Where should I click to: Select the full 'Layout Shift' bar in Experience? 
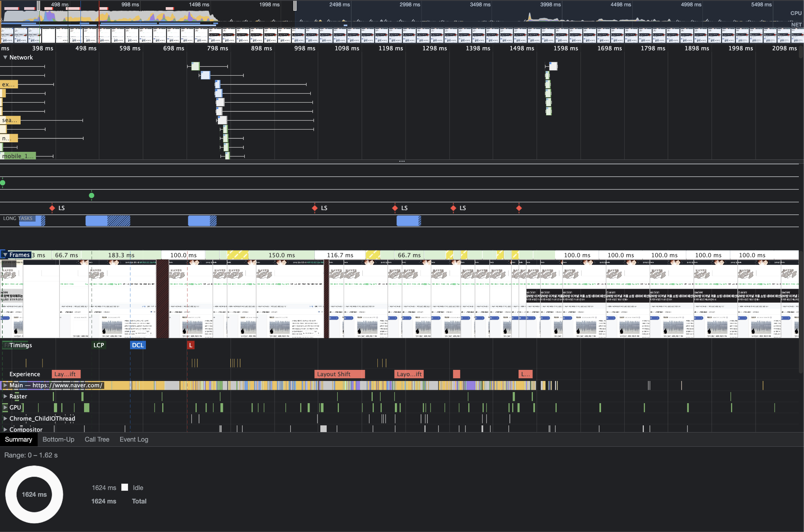[x=339, y=374]
